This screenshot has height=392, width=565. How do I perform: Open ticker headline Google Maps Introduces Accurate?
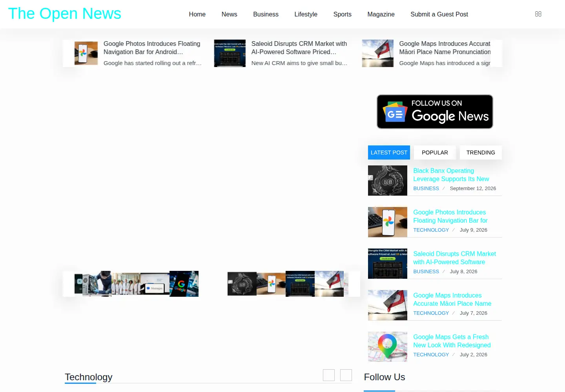(x=445, y=48)
